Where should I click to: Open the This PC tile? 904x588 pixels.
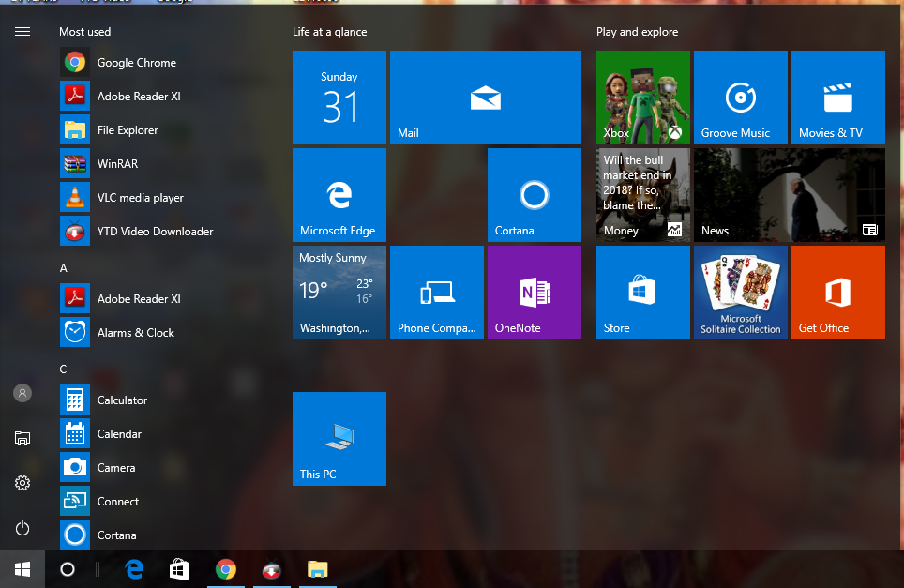(339, 439)
